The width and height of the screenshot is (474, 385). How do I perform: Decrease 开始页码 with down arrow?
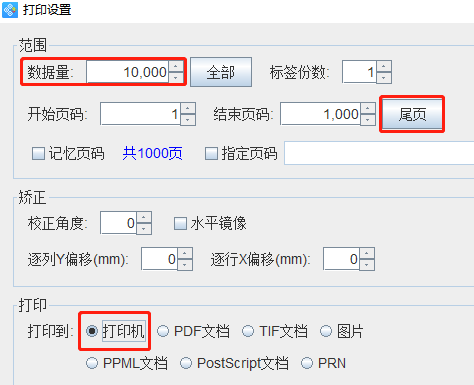coord(188,119)
